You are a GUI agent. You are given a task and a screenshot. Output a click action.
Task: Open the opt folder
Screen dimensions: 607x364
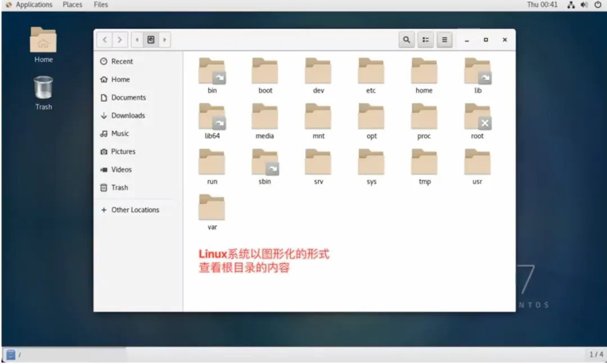tap(371, 121)
